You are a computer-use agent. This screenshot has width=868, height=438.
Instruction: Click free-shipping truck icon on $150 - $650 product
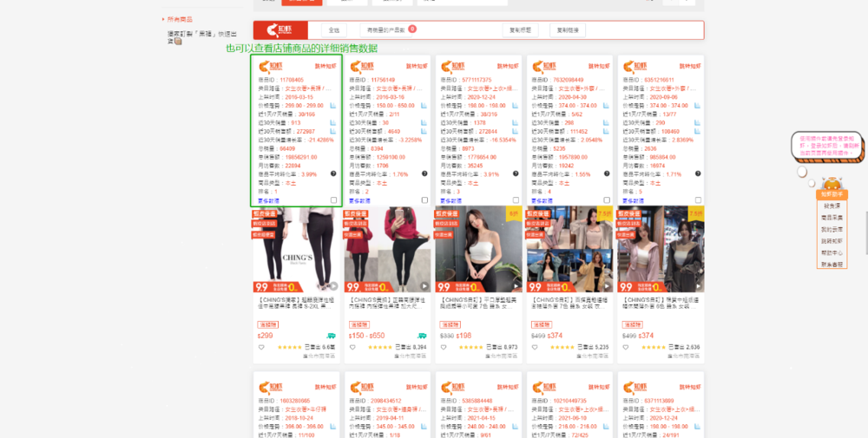pyautogui.click(x=422, y=336)
